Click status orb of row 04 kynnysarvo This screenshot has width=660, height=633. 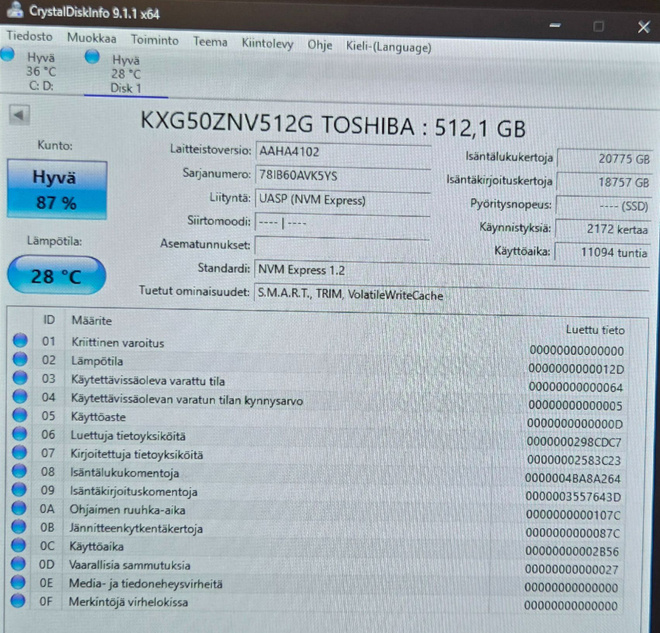pos(20,396)
